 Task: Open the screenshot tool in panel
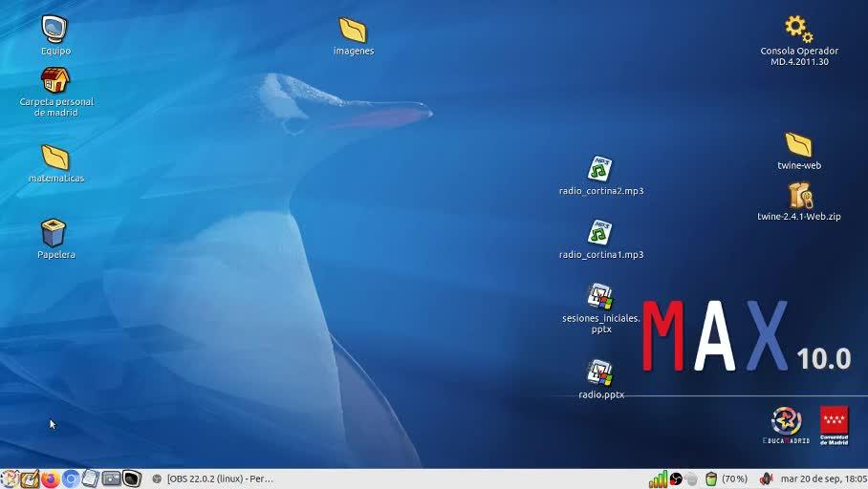pyautogui.click(x=111, y=479)
